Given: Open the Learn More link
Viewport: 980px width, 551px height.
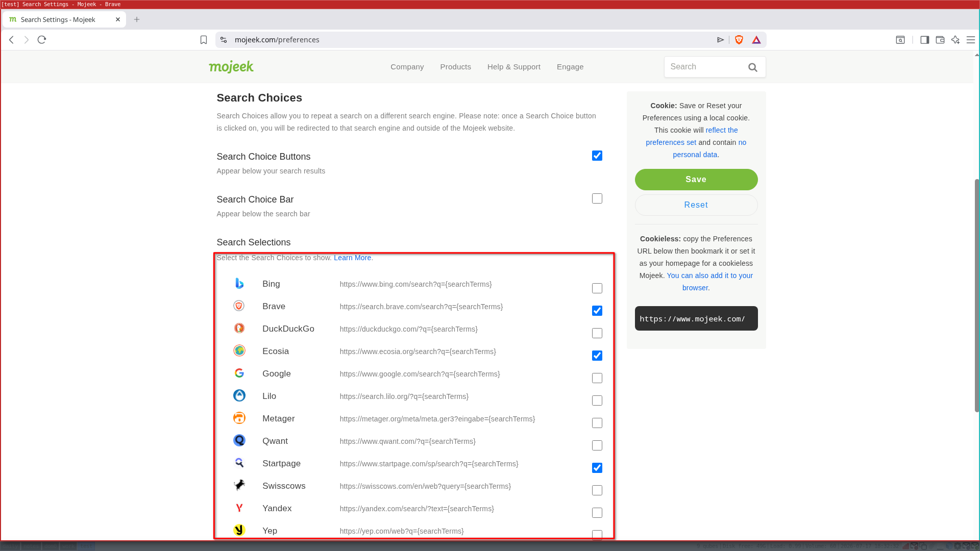Looking at the screenshot, I should (352, 258).
